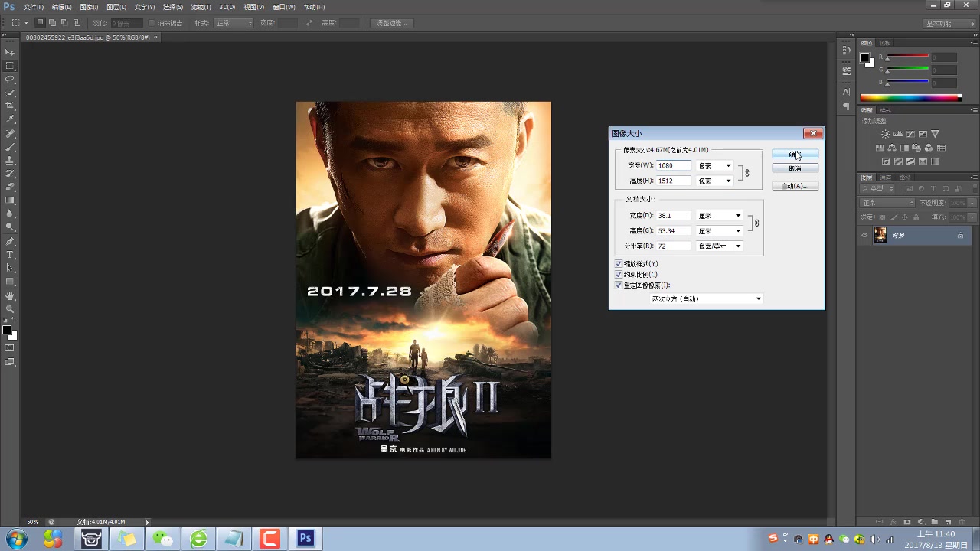Click the lock icon on Background layer
Viewport: 980px width, 551px height.
(960, 235)
